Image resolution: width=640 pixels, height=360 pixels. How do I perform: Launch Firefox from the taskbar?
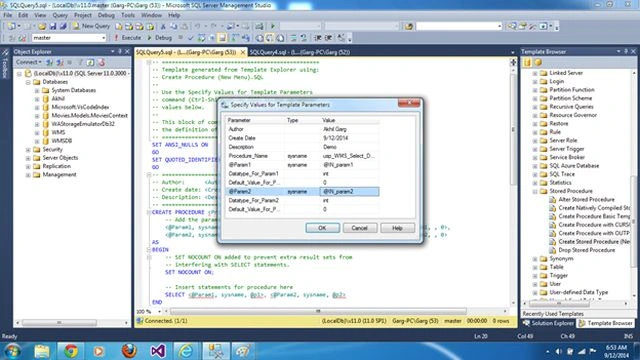pyautogui.click(x=129, y=351)
